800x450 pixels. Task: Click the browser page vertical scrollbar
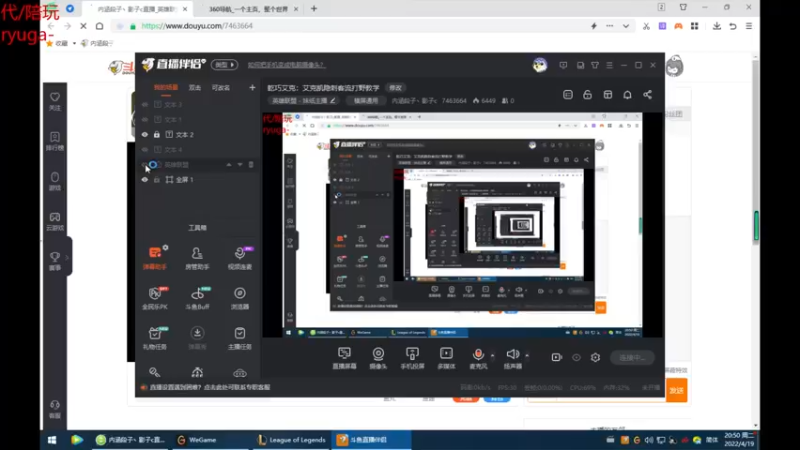pyautogui.click(x=756, y=240)
